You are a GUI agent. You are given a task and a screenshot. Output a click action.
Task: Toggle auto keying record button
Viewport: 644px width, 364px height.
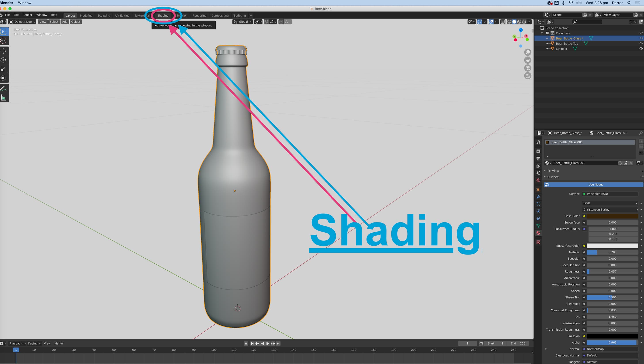click(246, 343)
